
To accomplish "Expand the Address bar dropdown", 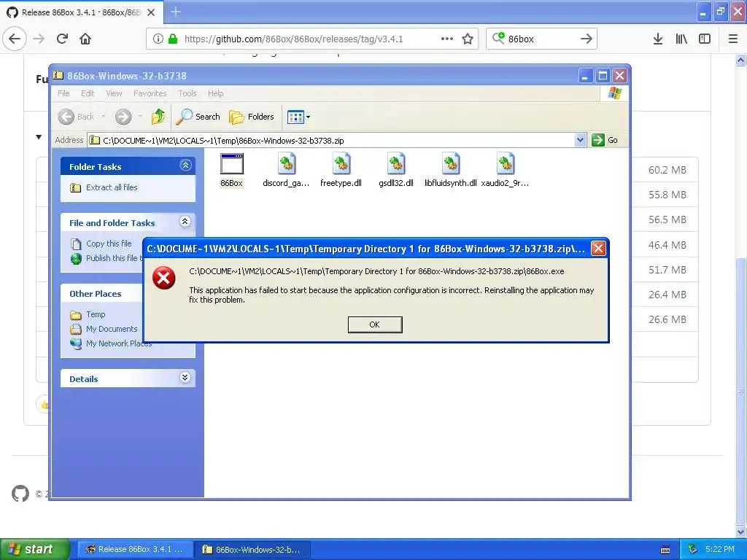I will coord(580,140).
